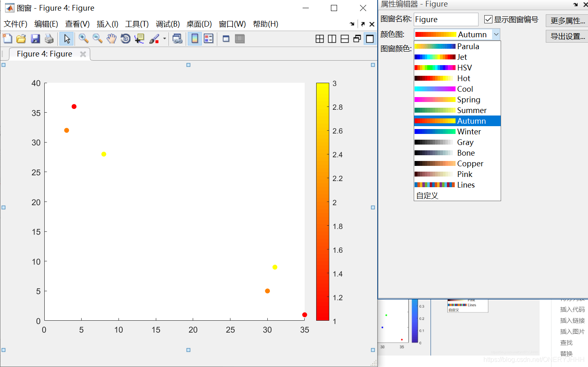Open the 文件(F) menu
Image resolution: width=588 pixels, height=367 pixels.
pos(16,24)
